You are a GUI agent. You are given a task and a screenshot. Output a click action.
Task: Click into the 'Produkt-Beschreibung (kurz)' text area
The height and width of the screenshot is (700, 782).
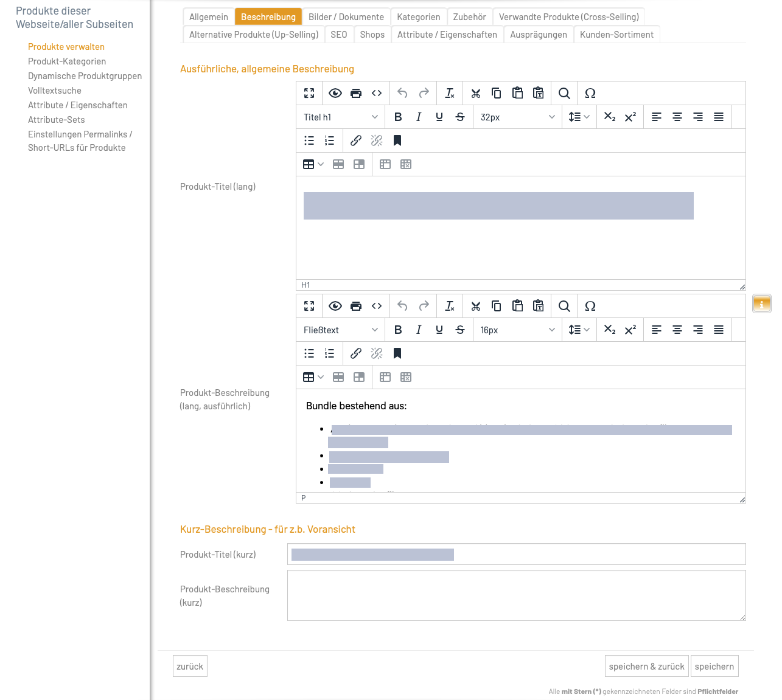(516, 595)
